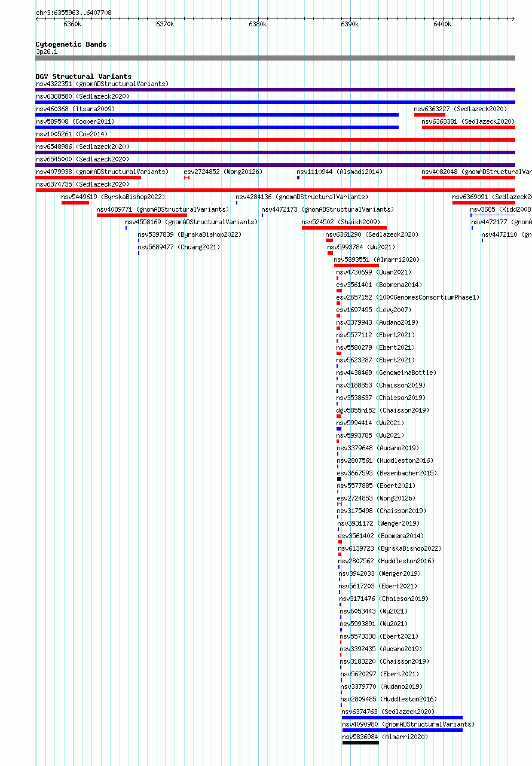532x766 pixels.
Task: Select nsv2809485 (Huddleston2016) label
Action: pos(389,699)
